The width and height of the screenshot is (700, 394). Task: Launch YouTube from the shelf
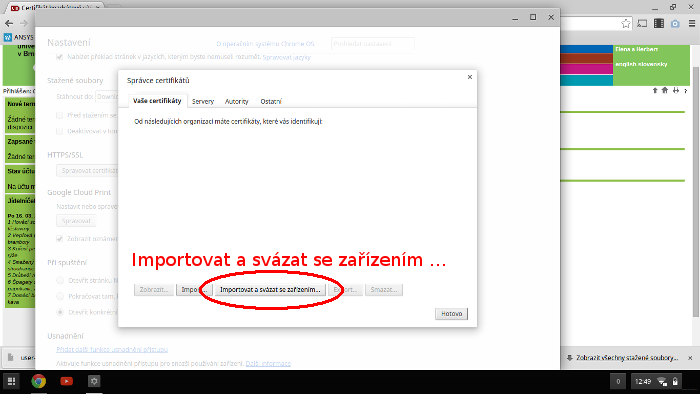pos(67,381)
